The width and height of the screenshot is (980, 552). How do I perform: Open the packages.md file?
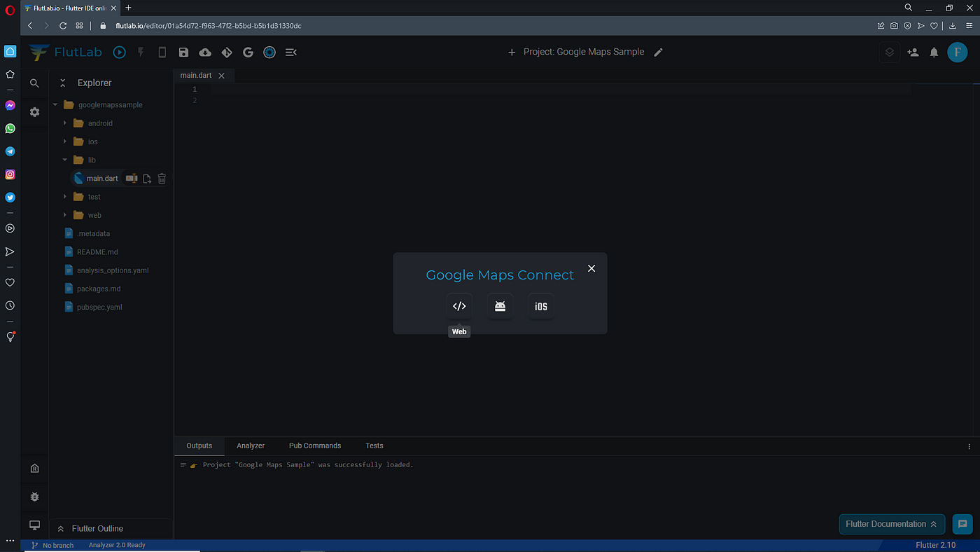(x=99, y=289)
